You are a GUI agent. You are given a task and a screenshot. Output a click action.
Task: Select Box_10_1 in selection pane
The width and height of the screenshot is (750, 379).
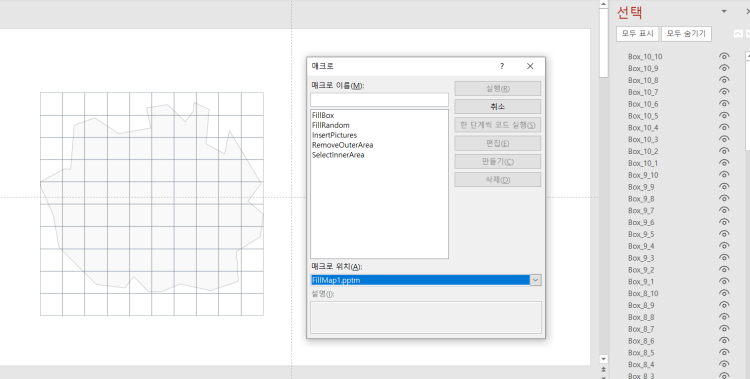[643, 163]
